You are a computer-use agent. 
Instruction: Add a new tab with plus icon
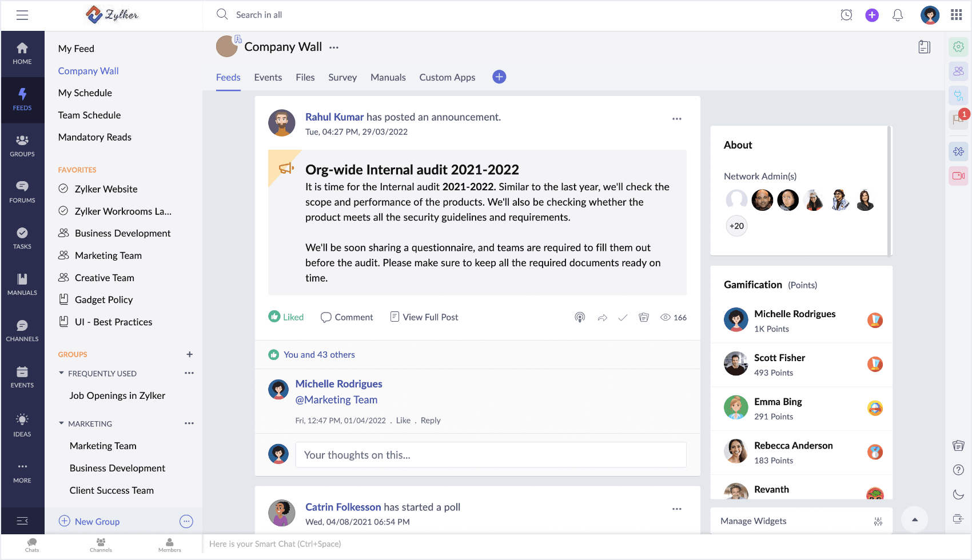499,77
